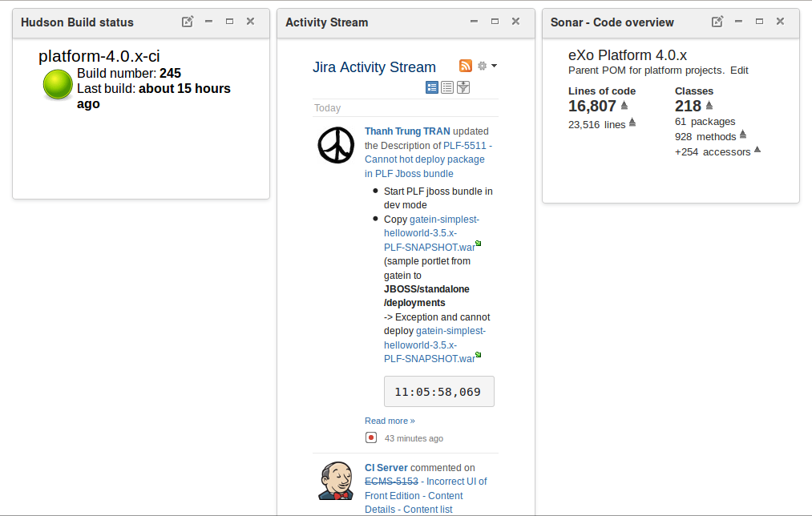The height and width of the screenshot is (516, 812).
Task: Click the 928 methods metric
Action: pos(705,137)
